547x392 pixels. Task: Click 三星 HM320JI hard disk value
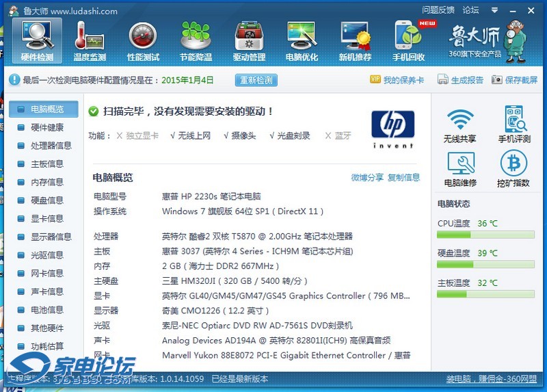235,281
